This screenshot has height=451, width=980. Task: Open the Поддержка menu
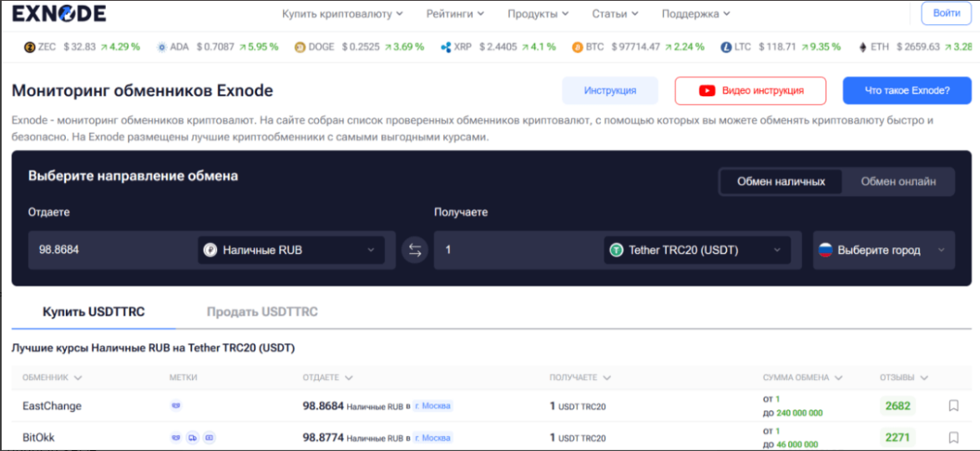coord(695,13)
